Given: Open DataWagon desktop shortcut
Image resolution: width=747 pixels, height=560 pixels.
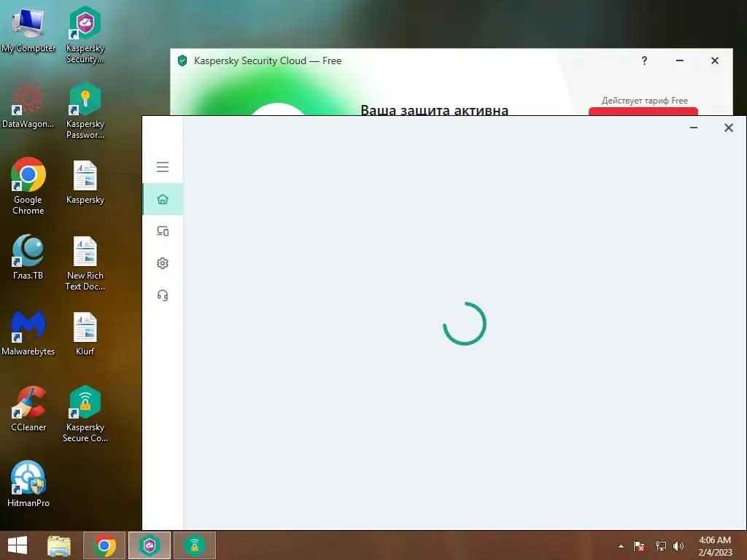Looking at the screenshot, I should [28, 106].
